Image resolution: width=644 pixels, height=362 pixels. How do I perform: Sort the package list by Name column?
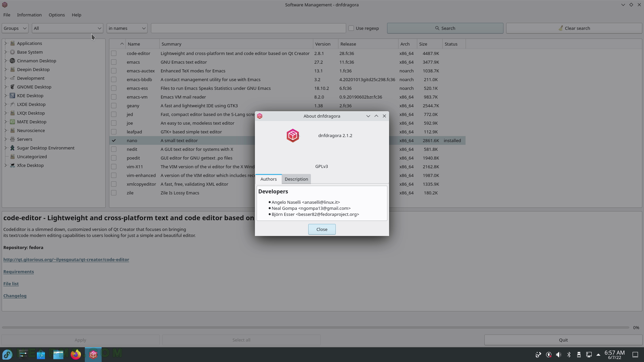click(x=143, y=44)
